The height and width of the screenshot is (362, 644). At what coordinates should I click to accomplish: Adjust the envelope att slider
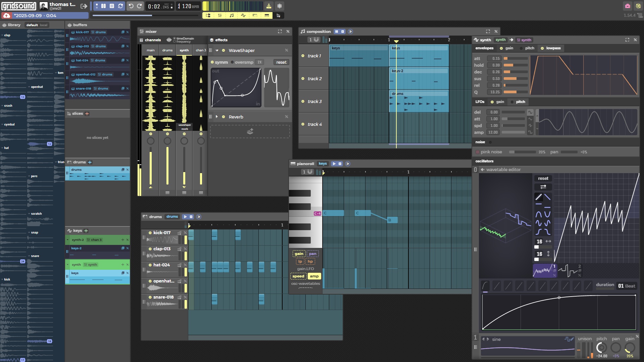coord(516,59)
